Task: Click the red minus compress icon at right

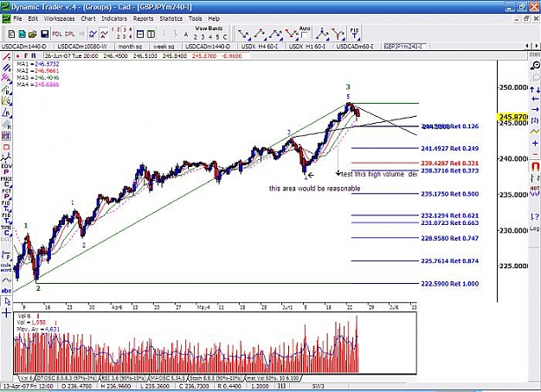Action: pos(535,154)
